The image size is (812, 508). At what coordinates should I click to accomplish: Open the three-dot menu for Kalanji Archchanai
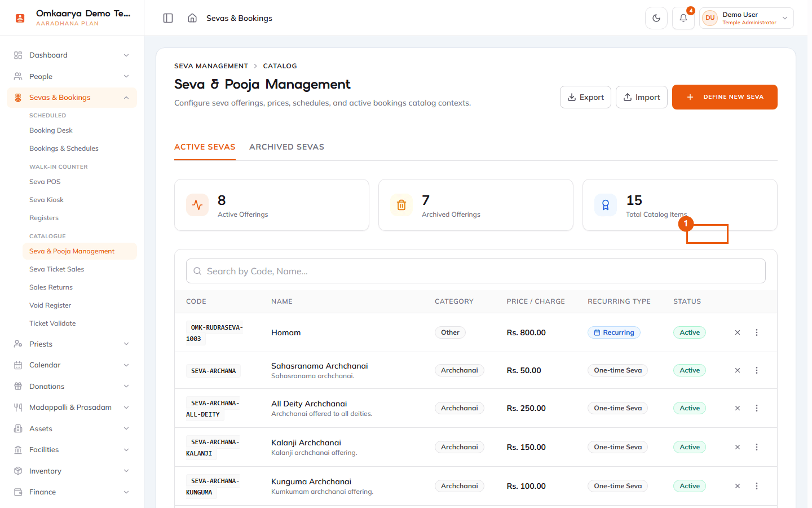(757, 447)
